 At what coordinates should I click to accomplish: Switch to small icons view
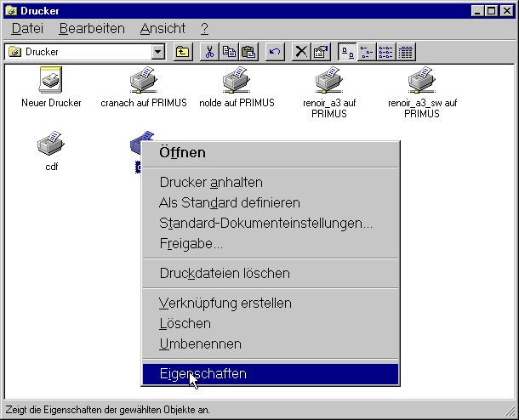click(x=367, y=52)
